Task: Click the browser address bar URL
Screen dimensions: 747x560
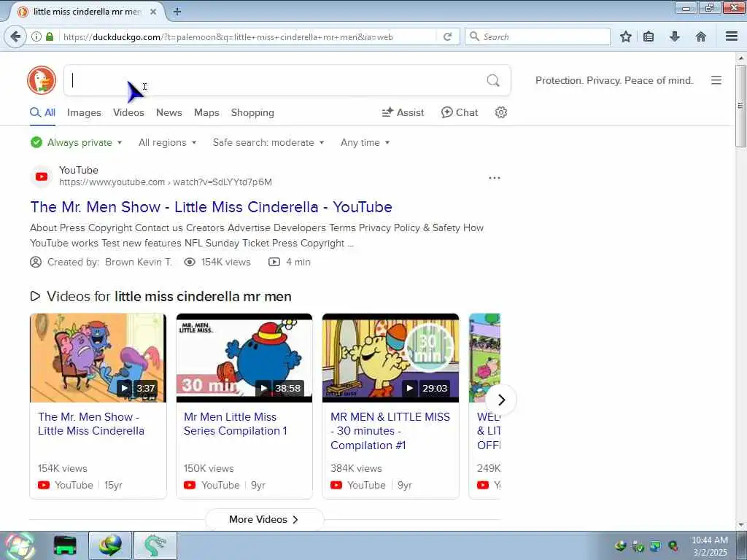Action: click(x=228, y=36)
